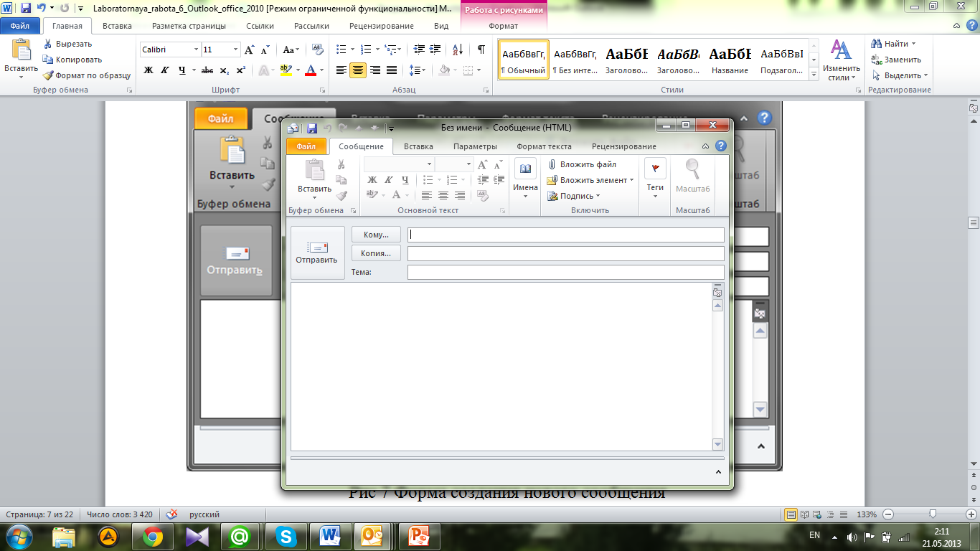980x551 pixels.
Task: Click into the Тема subject field
Action: click(565, 272)
